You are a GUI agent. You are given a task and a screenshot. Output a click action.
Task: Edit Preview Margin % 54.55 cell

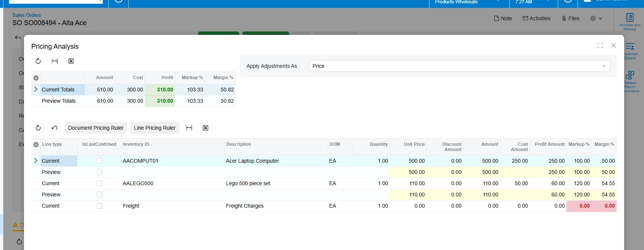604,195
